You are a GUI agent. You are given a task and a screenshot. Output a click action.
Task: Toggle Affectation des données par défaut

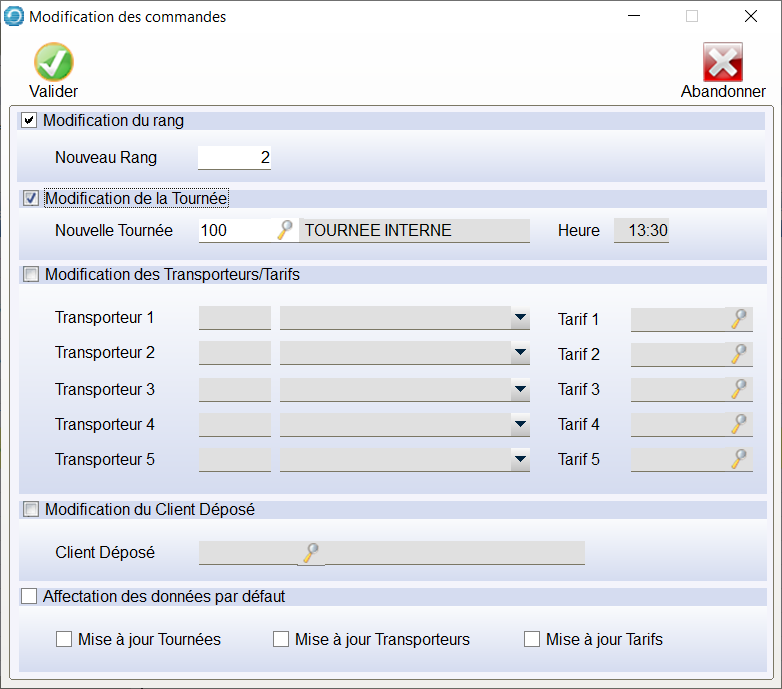(29, 597)
